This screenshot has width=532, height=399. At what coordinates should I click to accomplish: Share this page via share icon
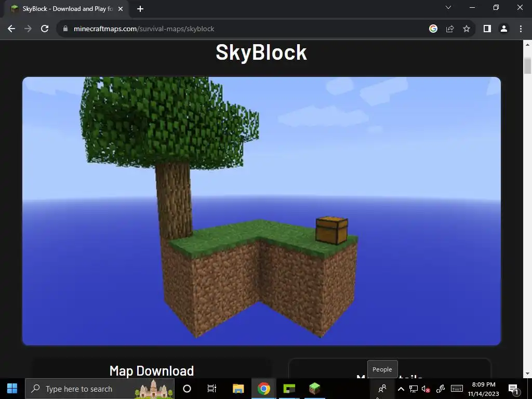tap(450, 29)
